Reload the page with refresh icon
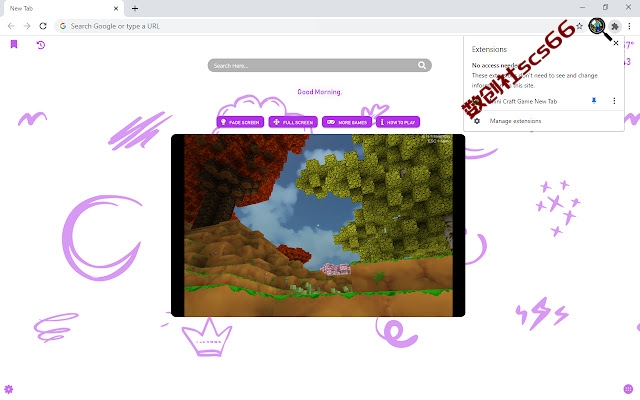Image resolution: width=640 pixels, height=400 pixels. (43, 26)
